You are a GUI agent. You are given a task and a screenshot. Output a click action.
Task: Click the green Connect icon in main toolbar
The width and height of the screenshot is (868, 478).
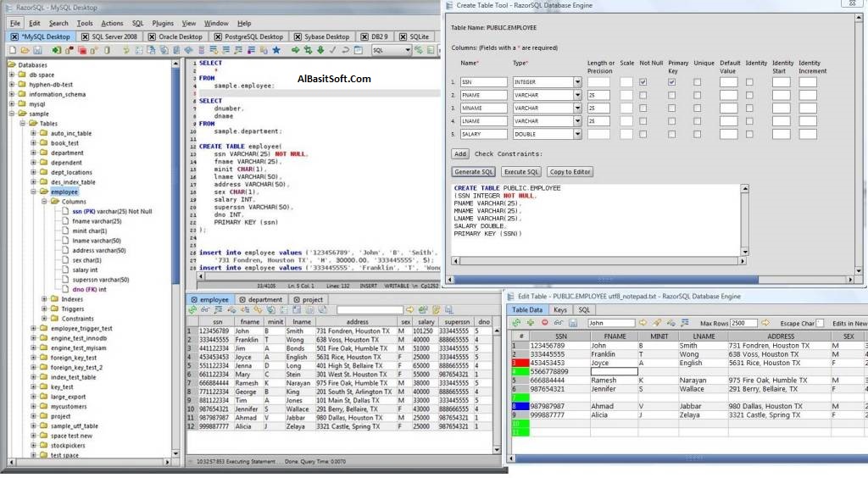click(57, 50)
